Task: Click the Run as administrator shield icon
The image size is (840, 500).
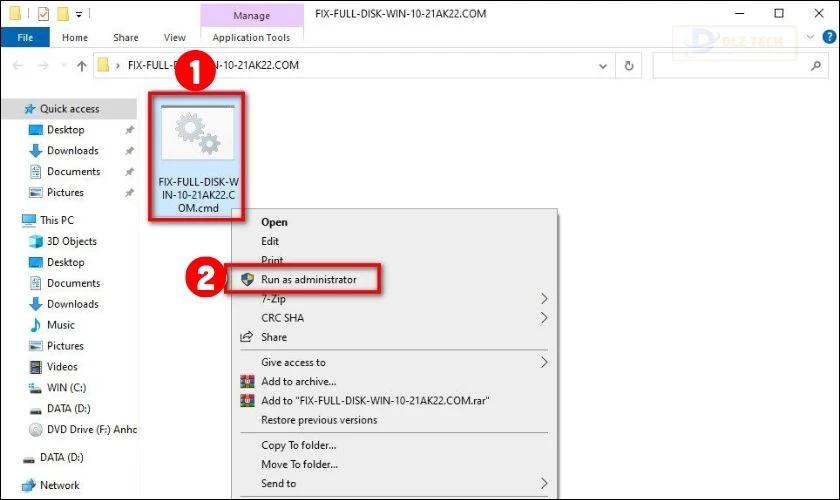Action: [247, 279]
